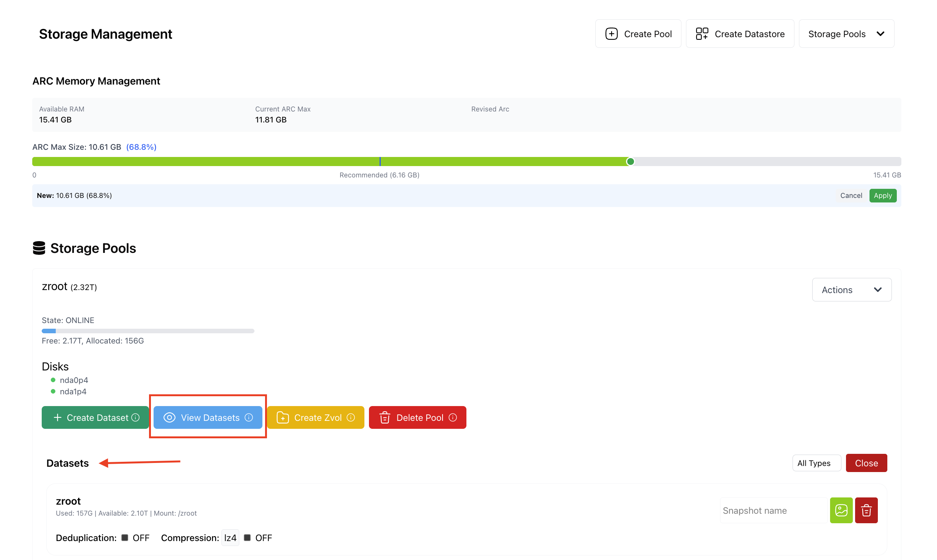
Task: Focus the Snapshot name input field
Action: click(x=774, y=510)
